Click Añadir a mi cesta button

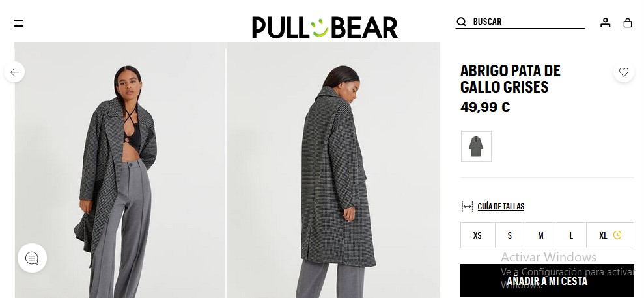pos(547,281)
